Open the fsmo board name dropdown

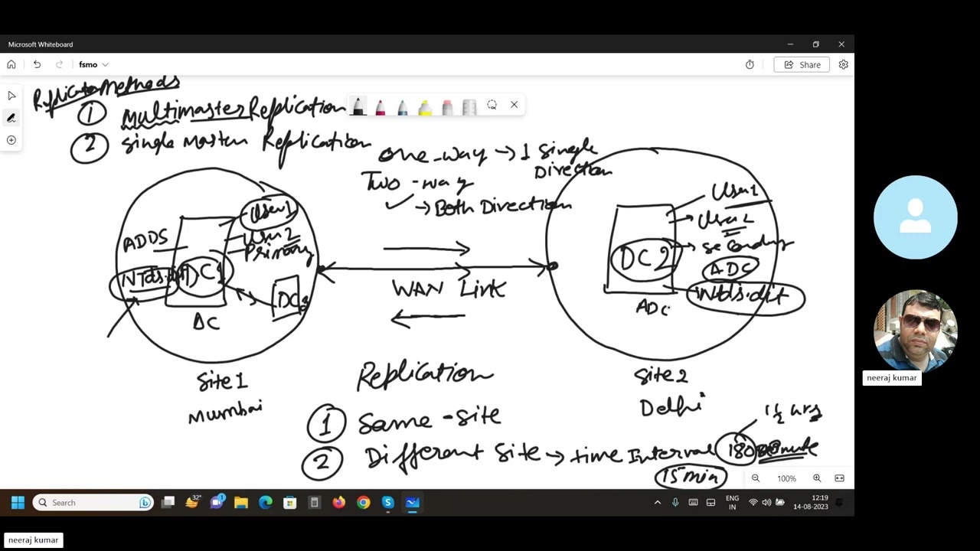93,64
